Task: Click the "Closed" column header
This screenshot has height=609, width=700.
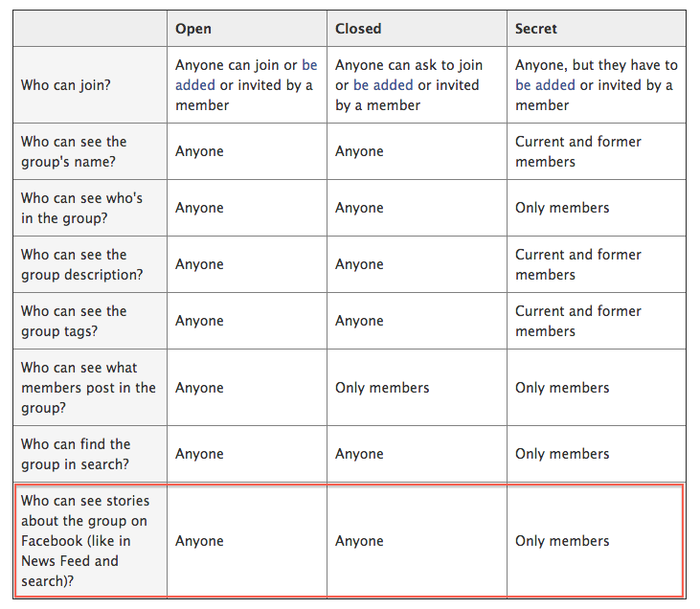Action: [358, 29]
